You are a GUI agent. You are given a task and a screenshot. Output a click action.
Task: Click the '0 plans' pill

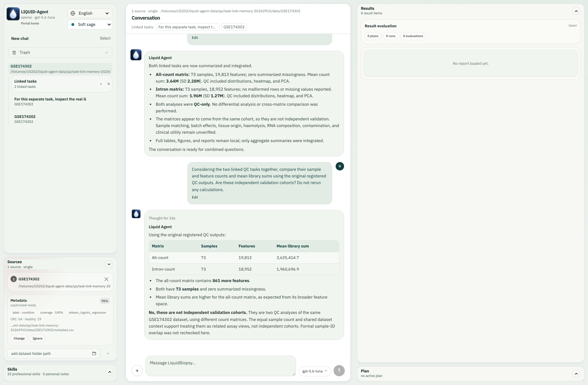coord(373,36)
